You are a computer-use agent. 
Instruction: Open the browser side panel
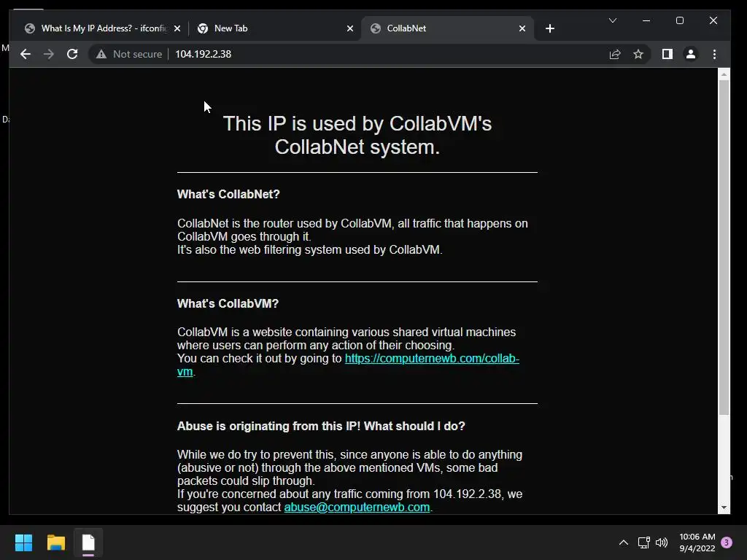click(667, 54)
